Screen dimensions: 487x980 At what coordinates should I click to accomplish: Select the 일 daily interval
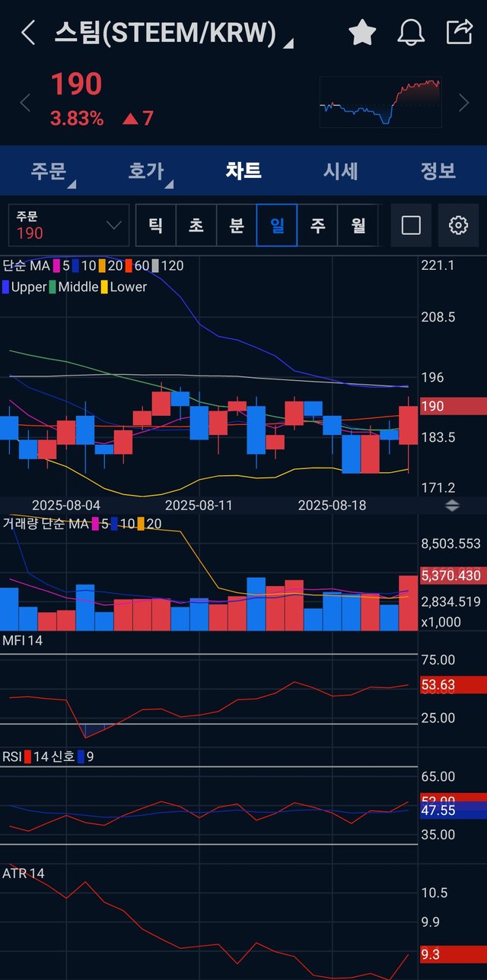point(277,225)
